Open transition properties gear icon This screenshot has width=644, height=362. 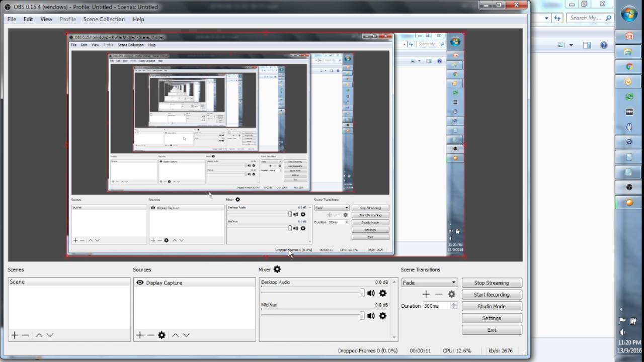[x=451, y=294]
